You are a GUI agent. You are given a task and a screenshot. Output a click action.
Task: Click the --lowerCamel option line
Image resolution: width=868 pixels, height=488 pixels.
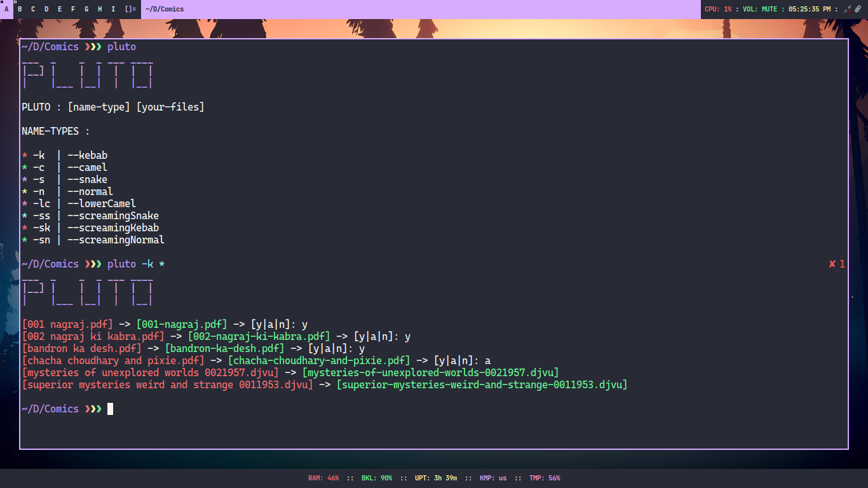click(79, 203)
